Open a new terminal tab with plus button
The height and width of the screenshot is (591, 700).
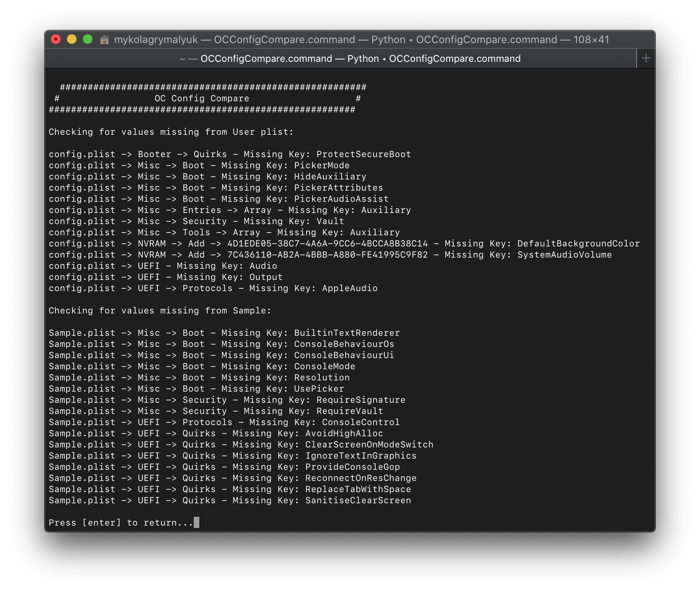[x=646, y=58]
